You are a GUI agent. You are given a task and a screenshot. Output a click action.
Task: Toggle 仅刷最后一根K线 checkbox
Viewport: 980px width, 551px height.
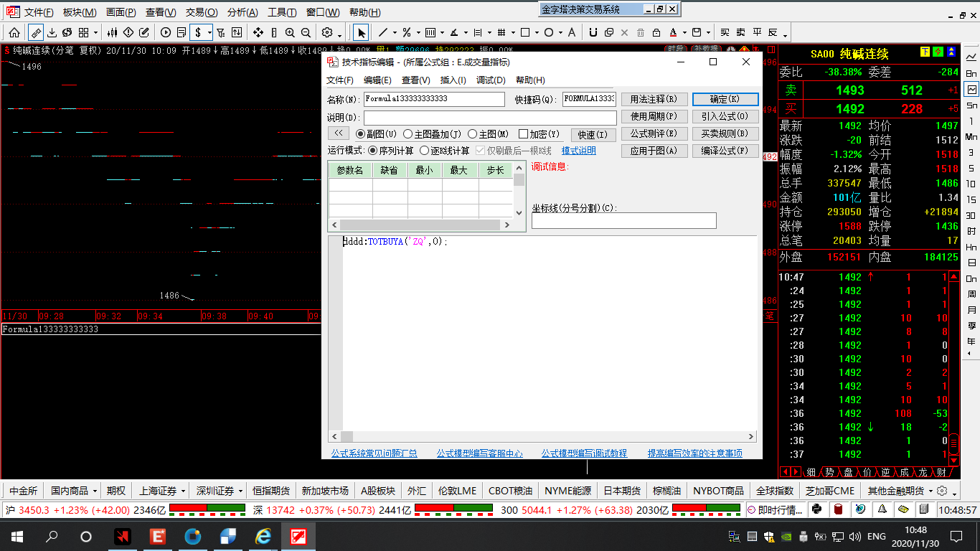tap(481, 151)
